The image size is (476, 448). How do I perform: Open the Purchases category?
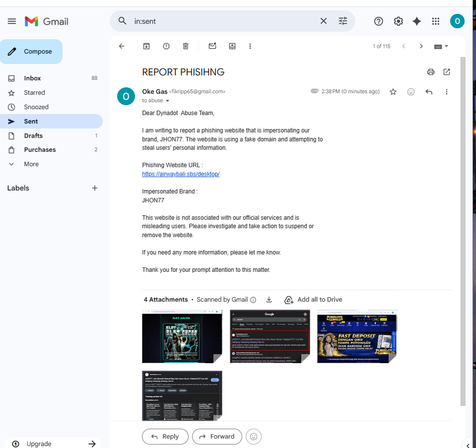tap(51, 150)
